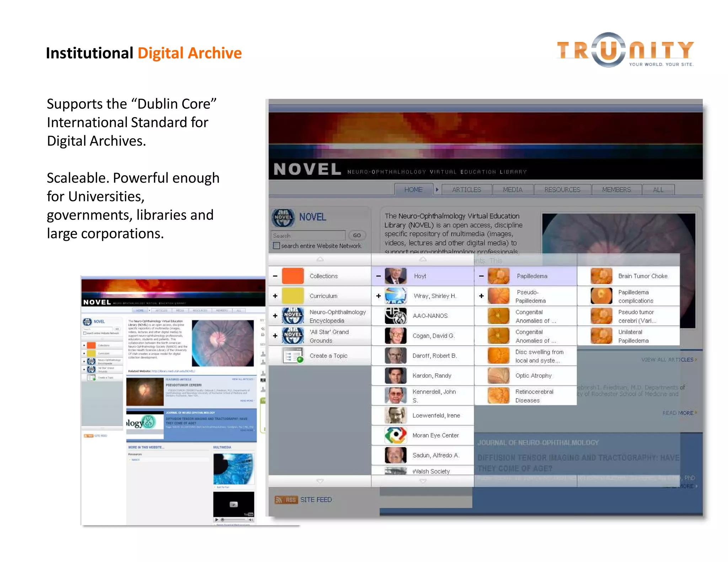Click the NOVEL globe logo icon in sidebar
Image resolution: width=728 pixels, height=562 pixels.
pyautogui.click(x=283, y=217)
